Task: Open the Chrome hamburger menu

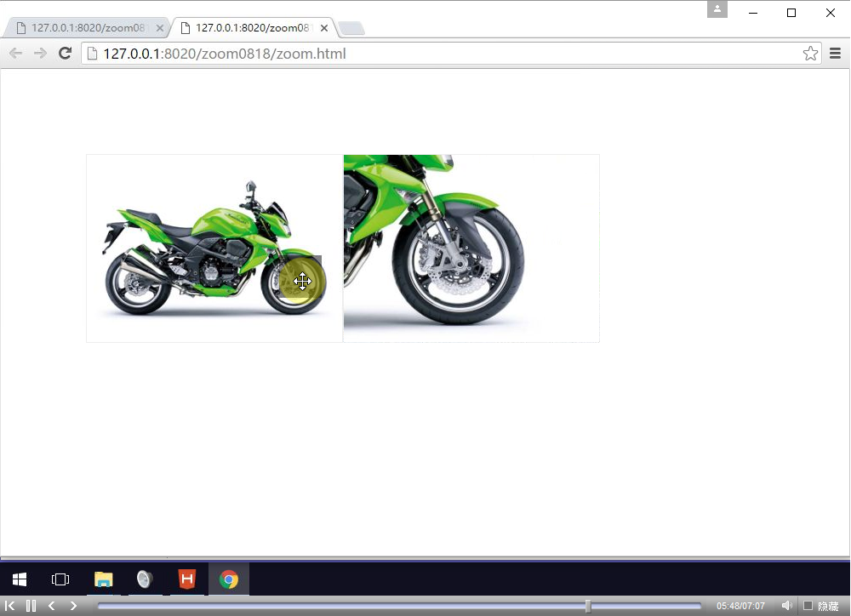Action: point(836,54)
